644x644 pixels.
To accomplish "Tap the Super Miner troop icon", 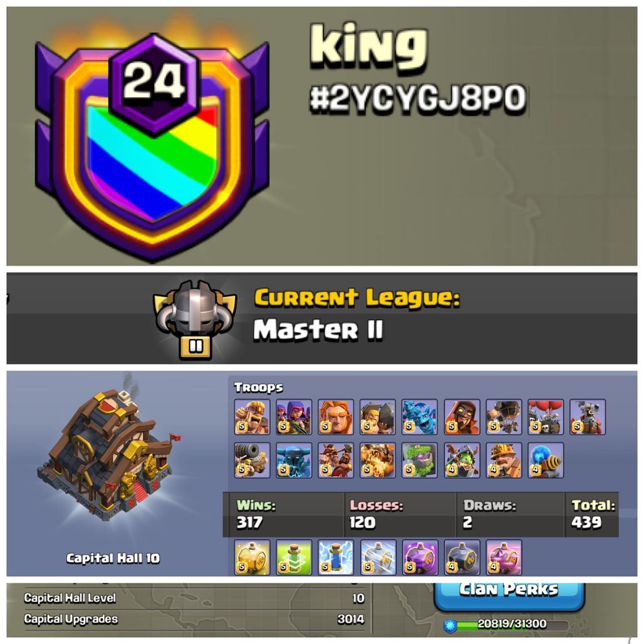I will coord(504,460).
